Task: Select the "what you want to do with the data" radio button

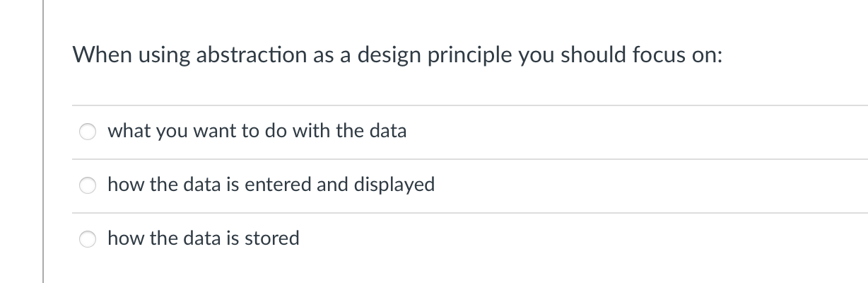Action: [88, 132]
